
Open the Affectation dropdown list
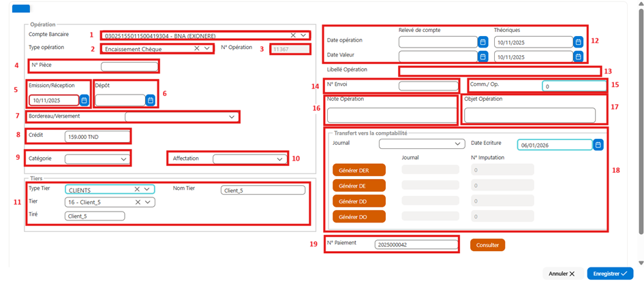click(280, 159)
